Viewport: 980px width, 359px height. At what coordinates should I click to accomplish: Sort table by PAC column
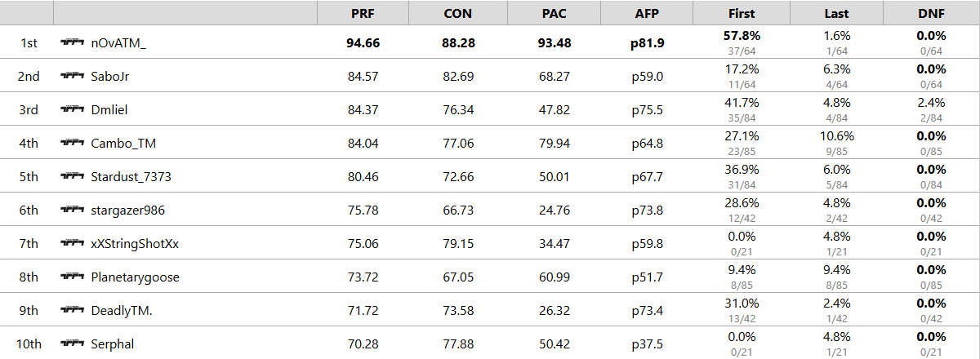point(554,13)
